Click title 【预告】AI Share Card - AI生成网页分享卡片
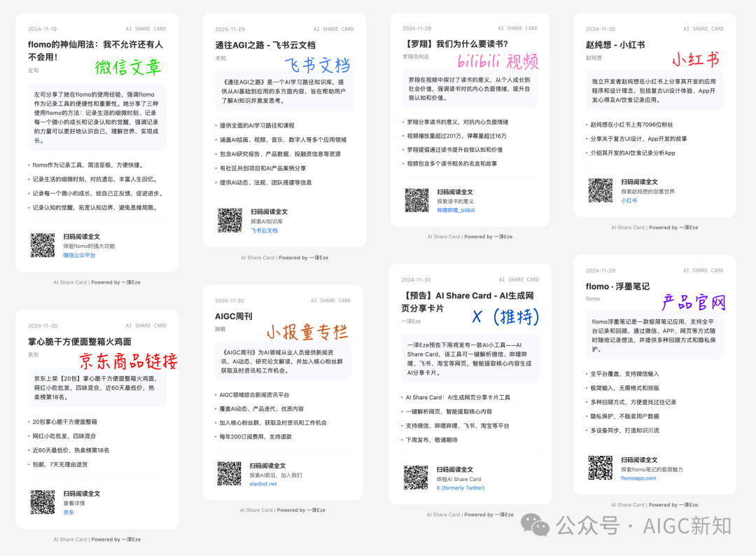Viewport: 756px width, 556px height. [x=467, y=302]
